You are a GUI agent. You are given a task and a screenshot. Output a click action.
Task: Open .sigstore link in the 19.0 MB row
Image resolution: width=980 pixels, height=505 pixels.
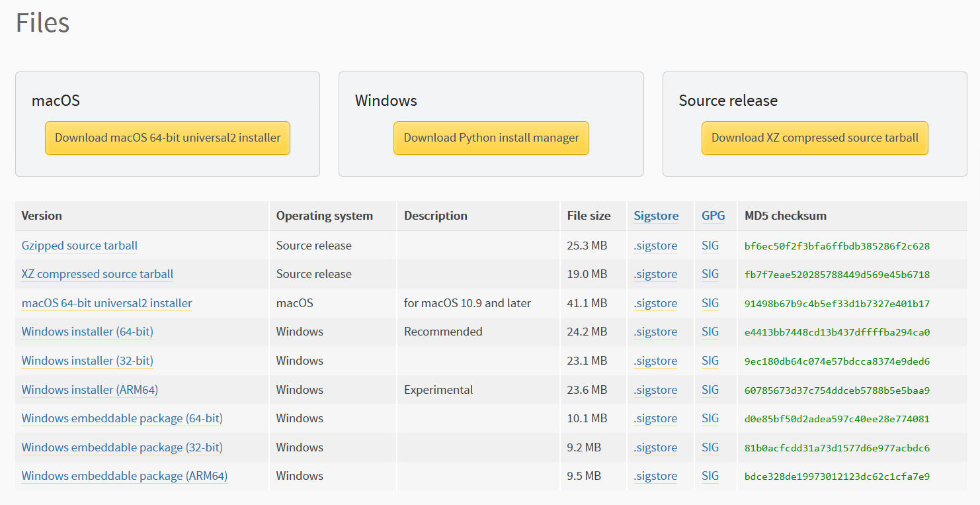click(x=655, y=274)
